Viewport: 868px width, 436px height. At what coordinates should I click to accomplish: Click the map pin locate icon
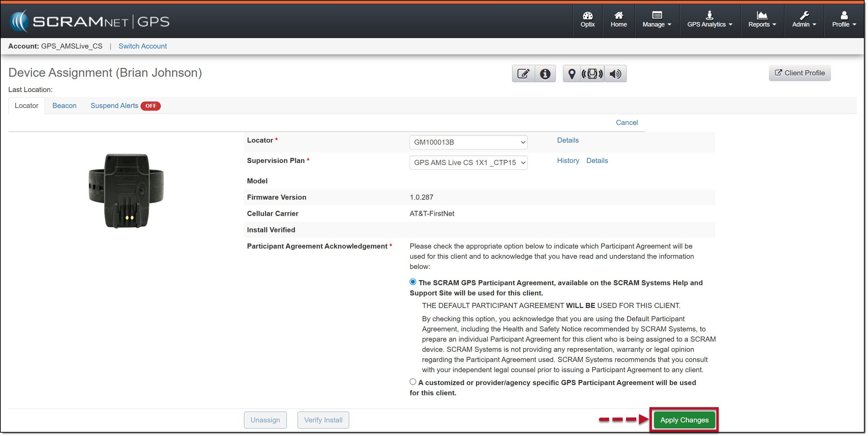572,74
